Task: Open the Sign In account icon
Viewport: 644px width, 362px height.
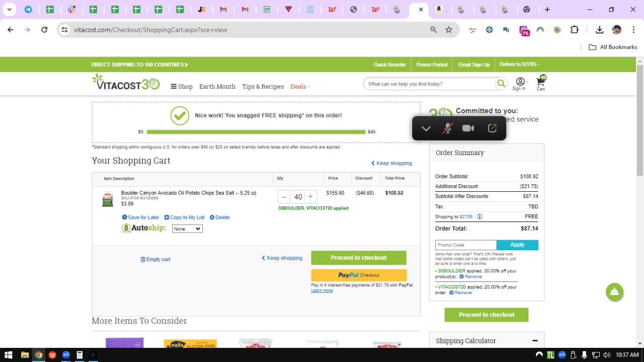Action: (519, 84)
